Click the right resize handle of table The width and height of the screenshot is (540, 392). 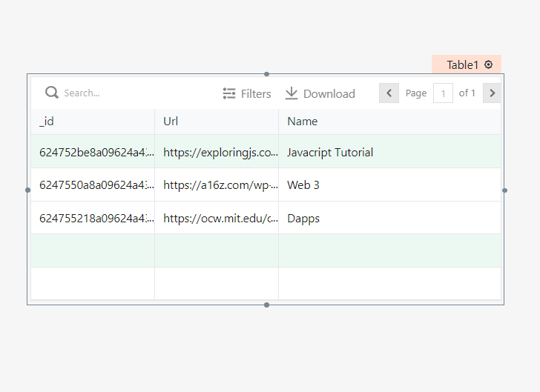(x=504, y=190)
